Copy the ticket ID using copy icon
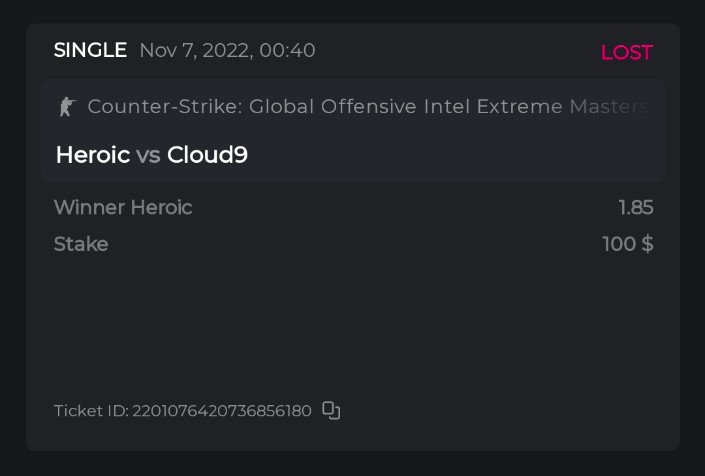Image resolution: width=705 pixels, height=476 pixels. point(332,410)
